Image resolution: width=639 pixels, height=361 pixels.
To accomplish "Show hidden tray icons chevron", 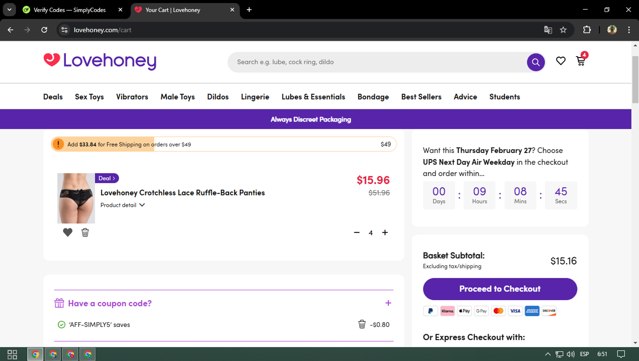I will point(548,354).
